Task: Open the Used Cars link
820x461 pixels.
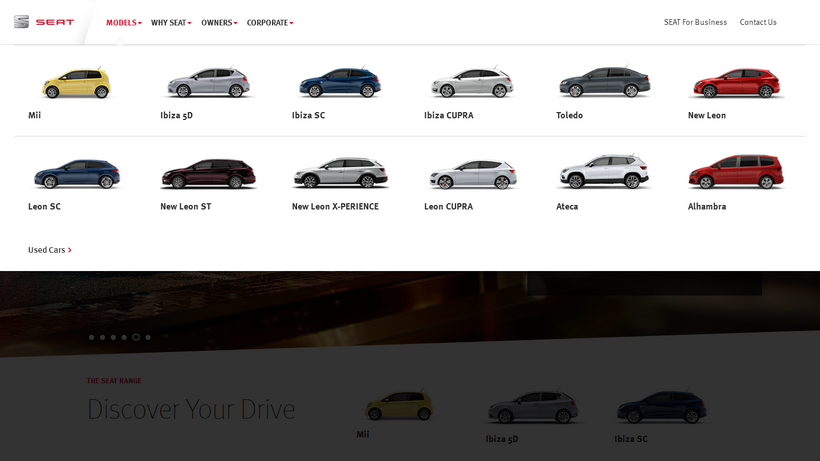Action: 50,250
